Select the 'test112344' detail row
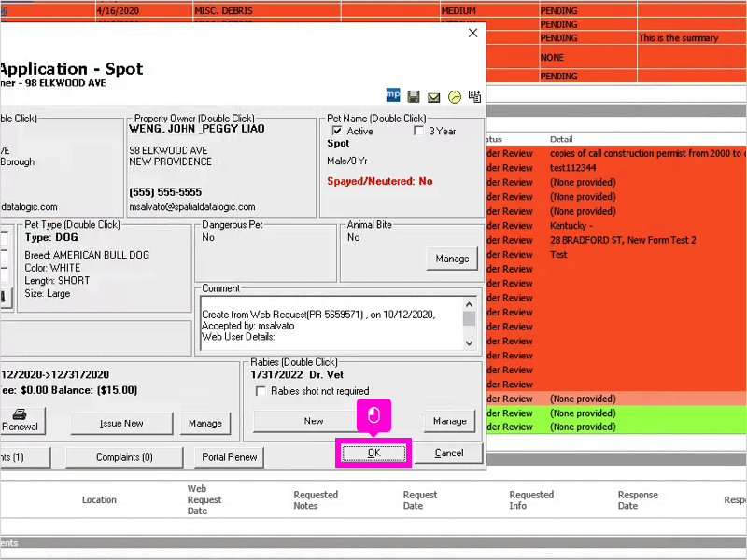 (x=572, y=168)
